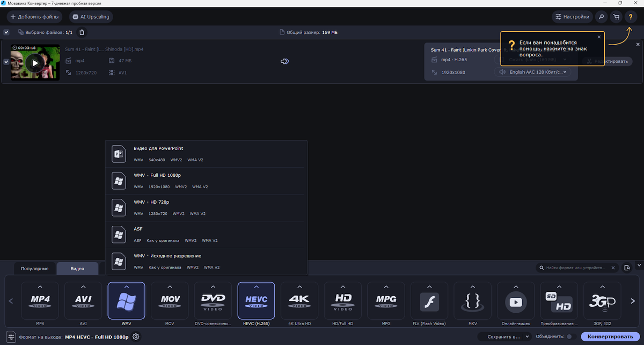
Task: Expand the AVI presets chevron
Action: click(x=83, y=286)
